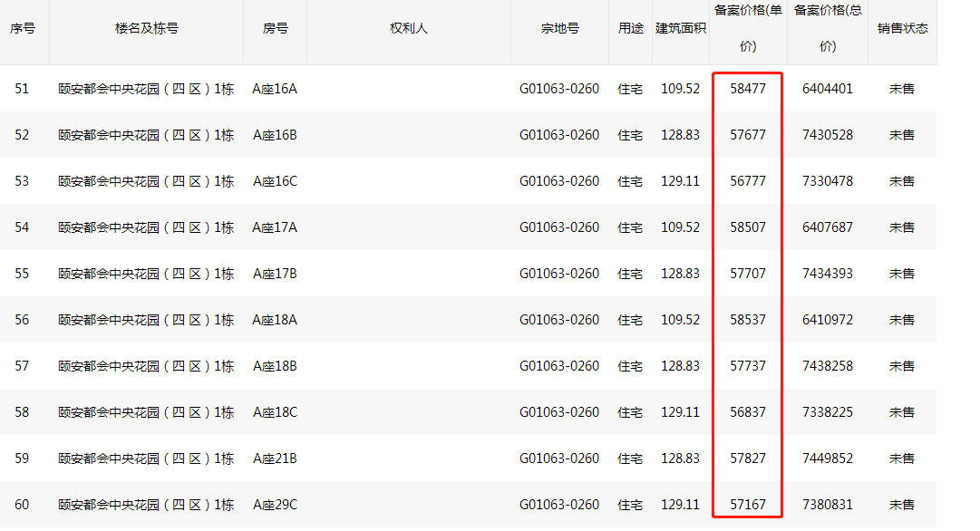Select room number A座29C
This screenshot has width=980, height=531.
pyautogui.click(x=275, y=505)
